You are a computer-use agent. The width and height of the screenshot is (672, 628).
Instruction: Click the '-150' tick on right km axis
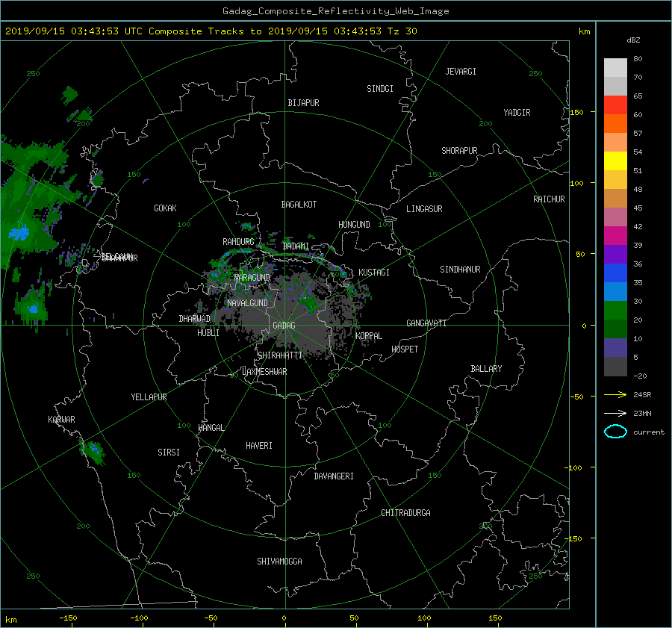click(x=574, y=538)
